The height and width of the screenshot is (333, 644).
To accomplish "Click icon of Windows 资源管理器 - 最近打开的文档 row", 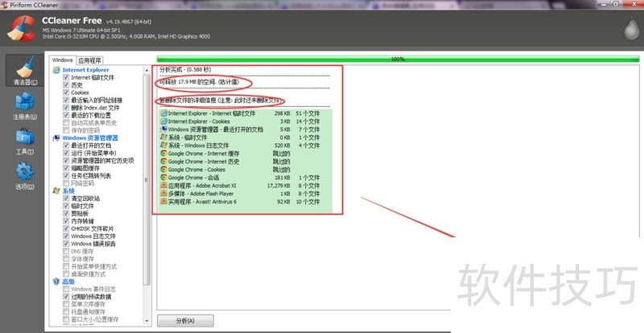I will click(x=164, y=129).
